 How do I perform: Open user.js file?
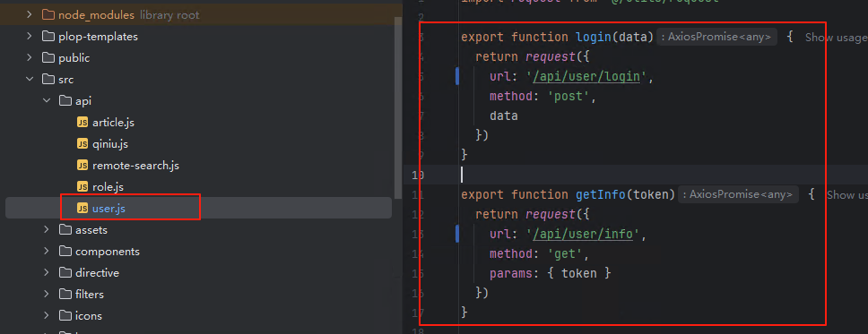109,209
